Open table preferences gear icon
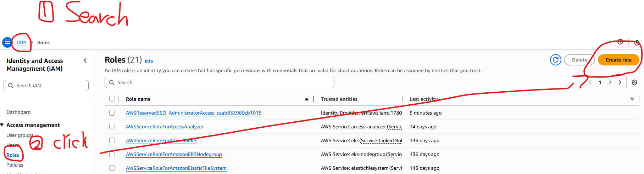Viewport: 644px width, 174px height. 634,82
